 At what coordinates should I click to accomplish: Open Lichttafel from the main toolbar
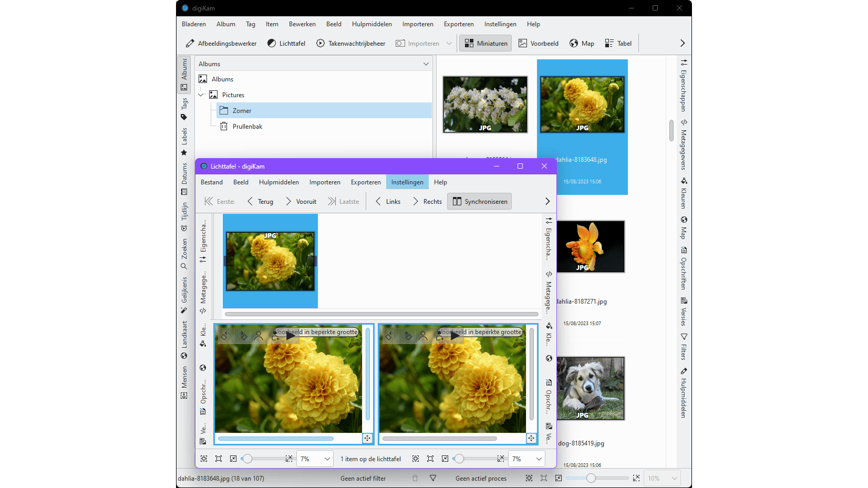pyautogui.click(x=286, y=44)
